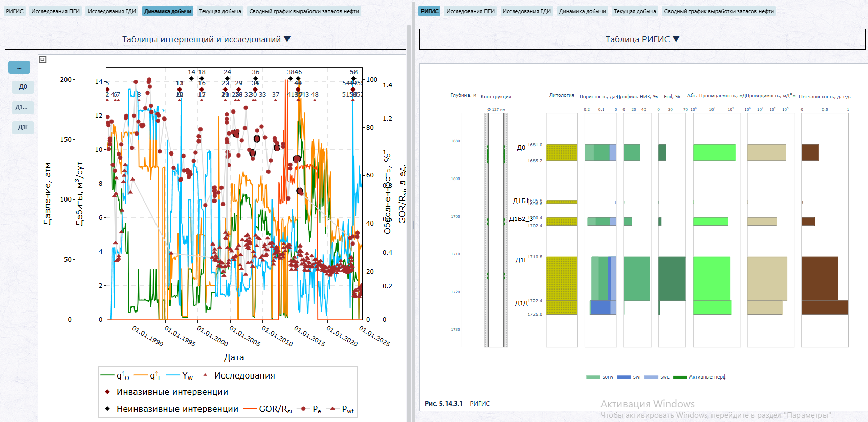Screen dimensions: 868x422
Task: Toggle invasive interventions legend entry
Action: click(x=166, y=392)
